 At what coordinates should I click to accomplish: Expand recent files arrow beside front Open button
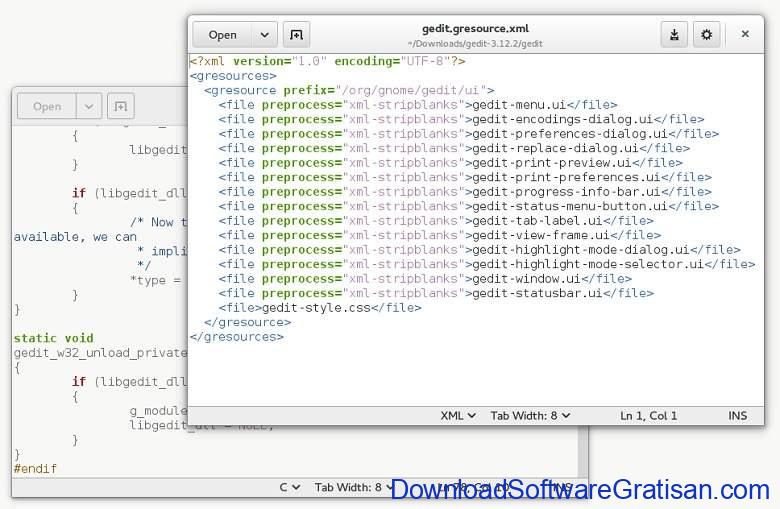[x=265, y=35]
